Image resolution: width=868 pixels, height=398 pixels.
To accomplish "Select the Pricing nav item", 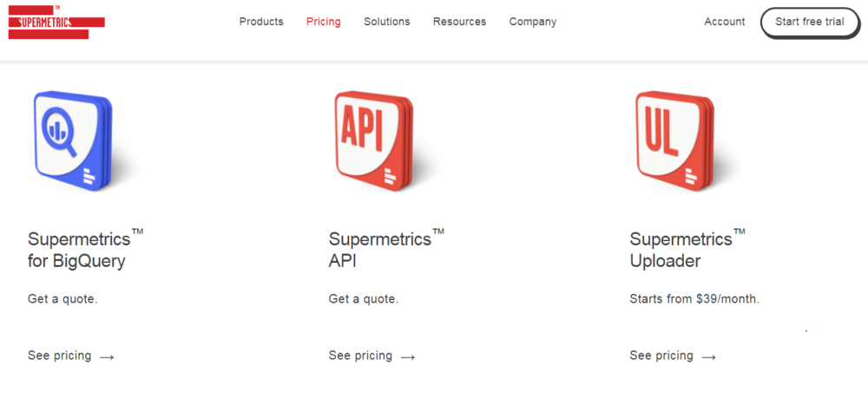I will [x=324, y=22].
